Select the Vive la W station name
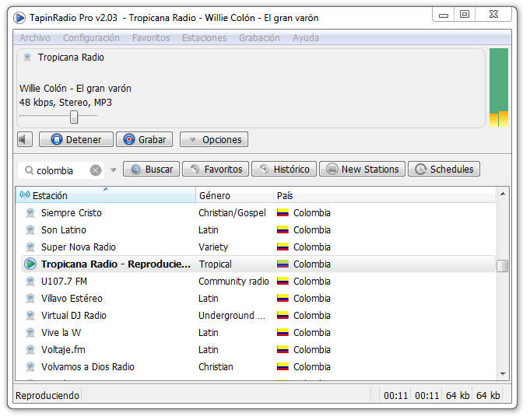530x420 pixels. [x=61, y=332]
